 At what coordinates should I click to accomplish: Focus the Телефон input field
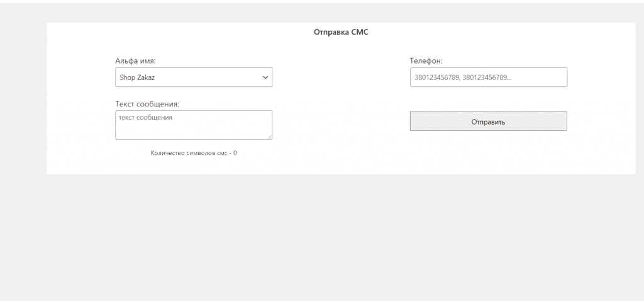pyautogui.click(x=488, y=77)
